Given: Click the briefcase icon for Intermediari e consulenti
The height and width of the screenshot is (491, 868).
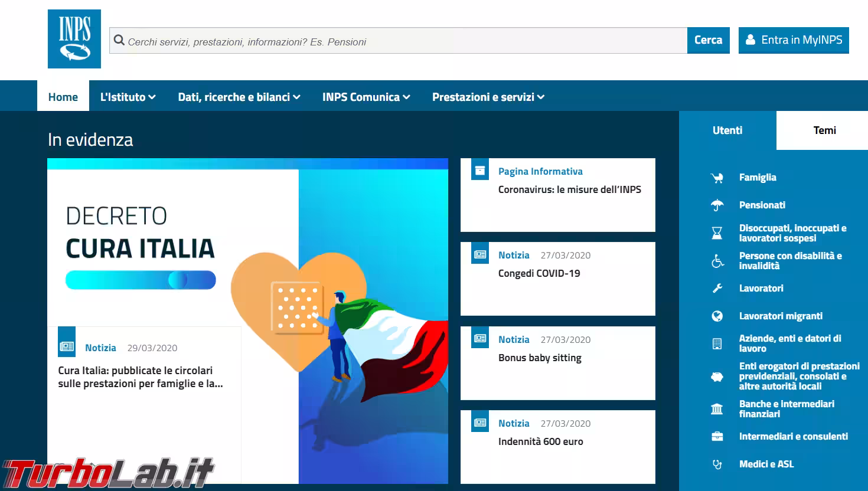Looking at the screenshot, I should point(717,437).
